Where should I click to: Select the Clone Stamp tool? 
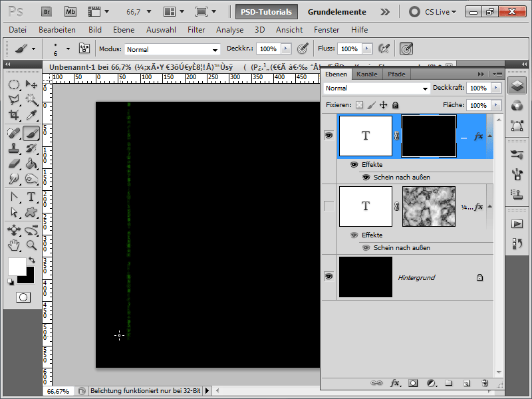[x=14, y=148]
